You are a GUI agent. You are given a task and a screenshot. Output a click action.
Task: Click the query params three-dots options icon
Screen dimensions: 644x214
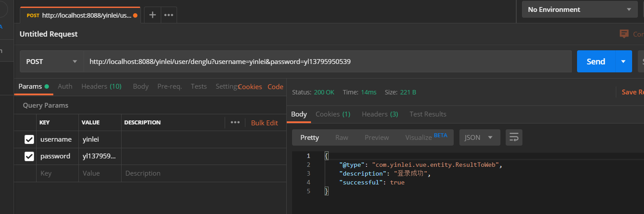[x=235, y=122]
